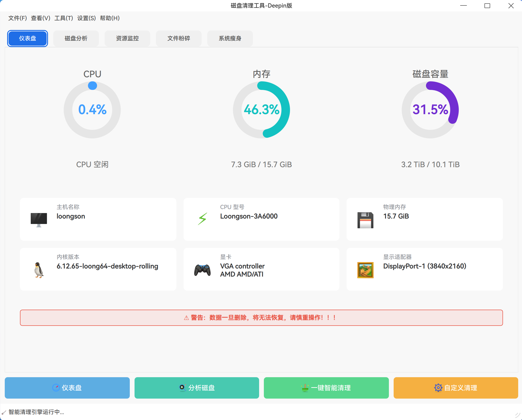Viewport: 522px width, 420px height.
Task: Click the picture icon beside 显示适配器
Action: (x=365, y=270)
